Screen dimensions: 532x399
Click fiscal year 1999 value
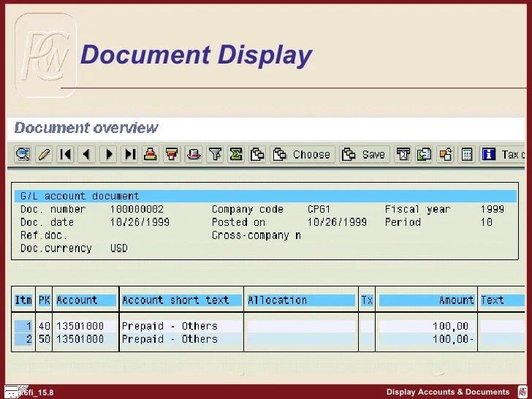tap(493, 209)
